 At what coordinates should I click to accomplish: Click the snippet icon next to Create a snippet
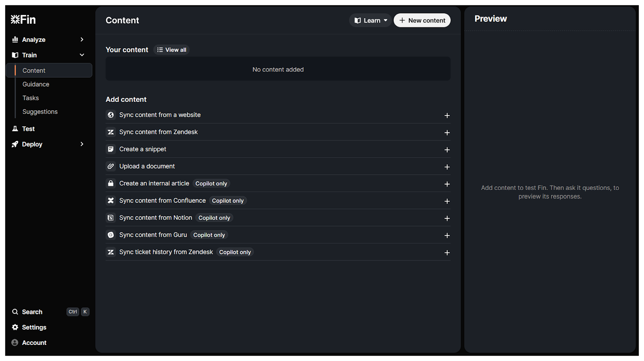coord(111,149)
